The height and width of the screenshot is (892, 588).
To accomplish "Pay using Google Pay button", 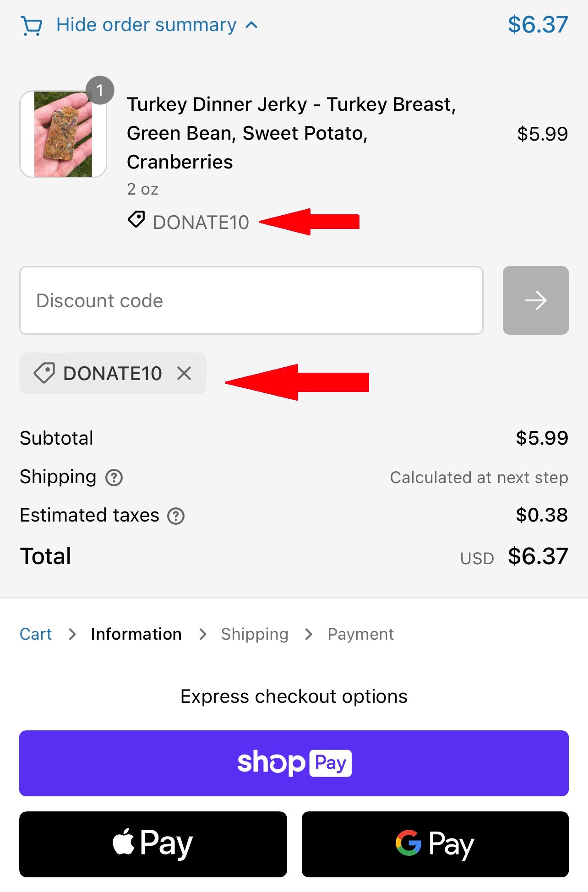I will click(x=435, y=844).
